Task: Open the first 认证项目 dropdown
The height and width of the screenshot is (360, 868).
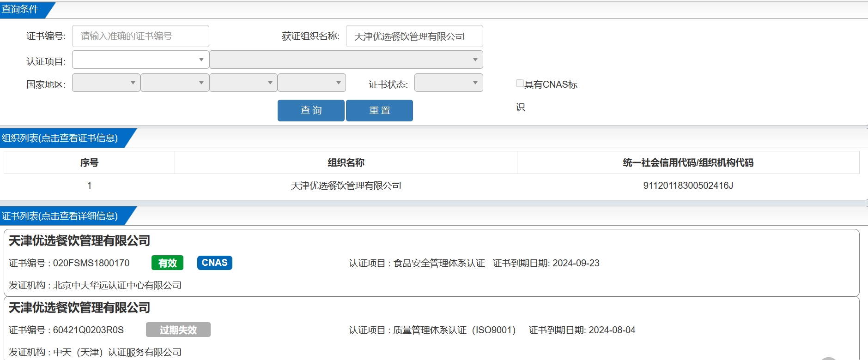Action: (140, 60)
